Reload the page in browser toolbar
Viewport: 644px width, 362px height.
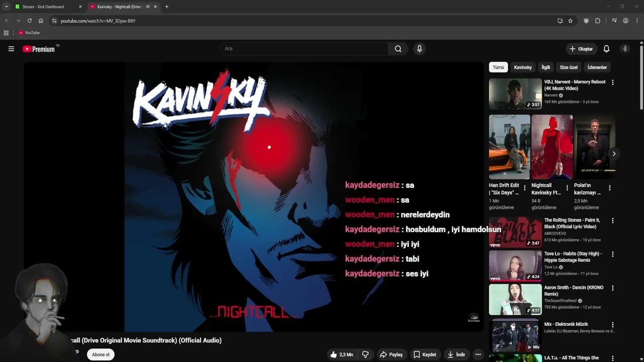click(29, 21)
